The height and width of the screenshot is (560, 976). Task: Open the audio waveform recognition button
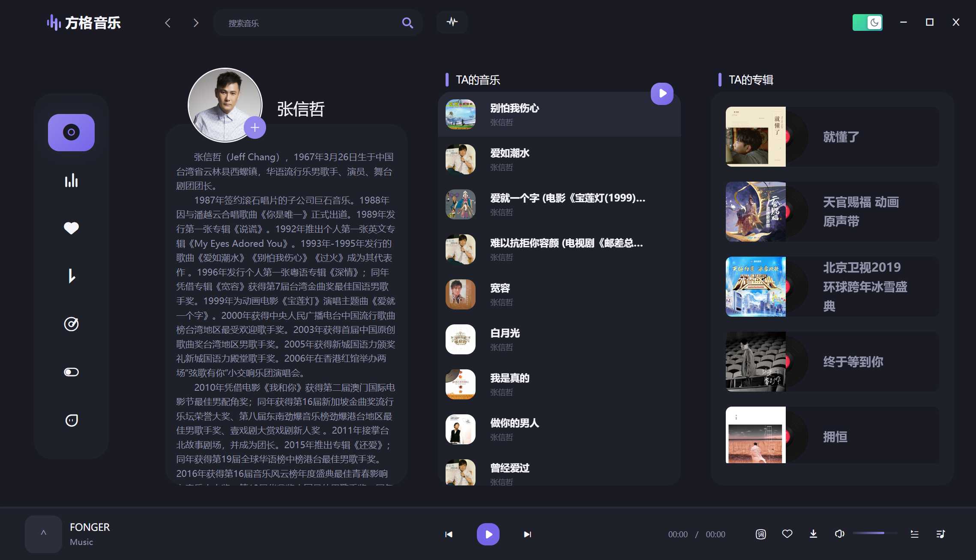click(x=452, y=22)
